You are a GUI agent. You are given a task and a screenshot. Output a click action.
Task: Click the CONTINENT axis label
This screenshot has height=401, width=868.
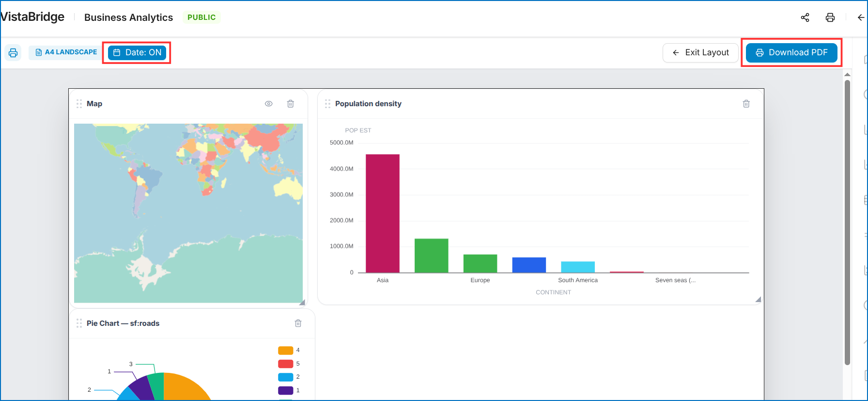pos(553,292)
